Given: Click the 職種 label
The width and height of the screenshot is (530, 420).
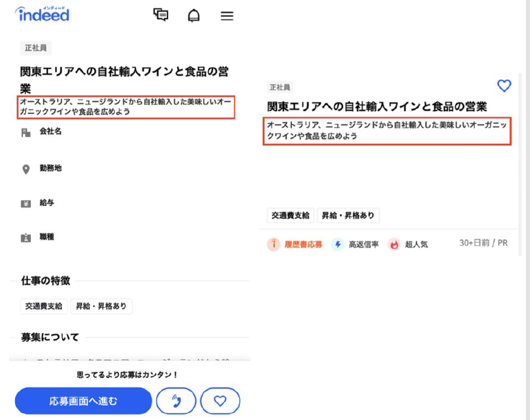Looking at the screenshot, I should [47, 237].
